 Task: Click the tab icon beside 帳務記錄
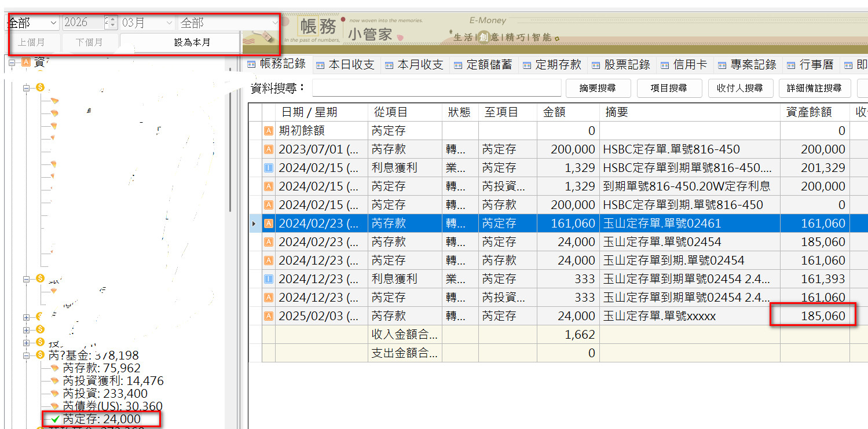[x=251, y=65]
